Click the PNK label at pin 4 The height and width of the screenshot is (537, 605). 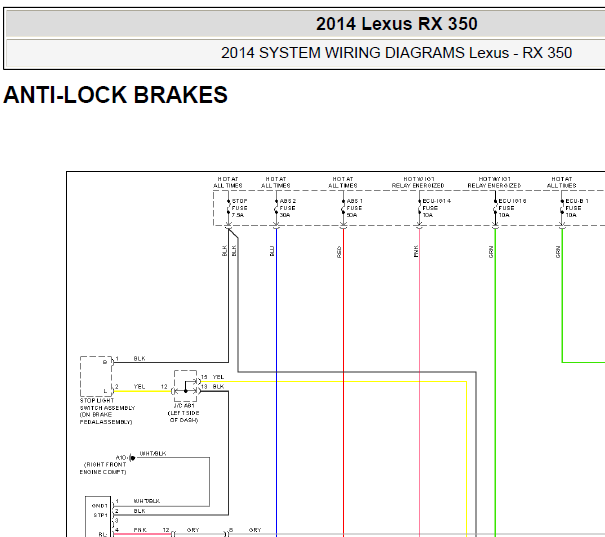coord(140,530)
